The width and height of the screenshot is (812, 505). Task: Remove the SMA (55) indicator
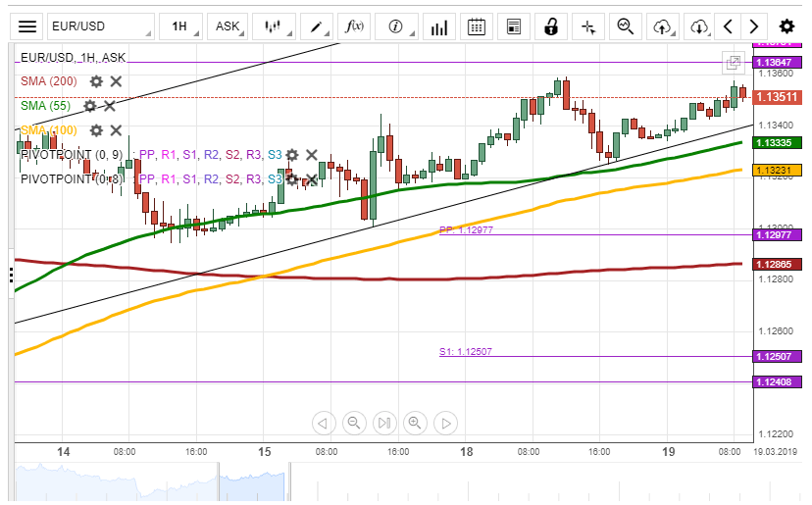[x=110, y=106]
